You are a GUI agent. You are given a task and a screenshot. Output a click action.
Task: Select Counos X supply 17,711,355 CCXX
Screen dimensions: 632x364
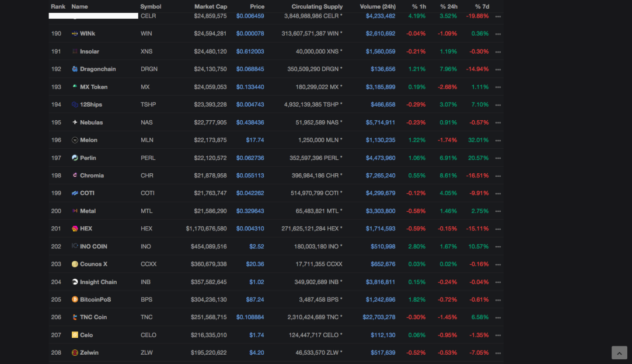319,264
